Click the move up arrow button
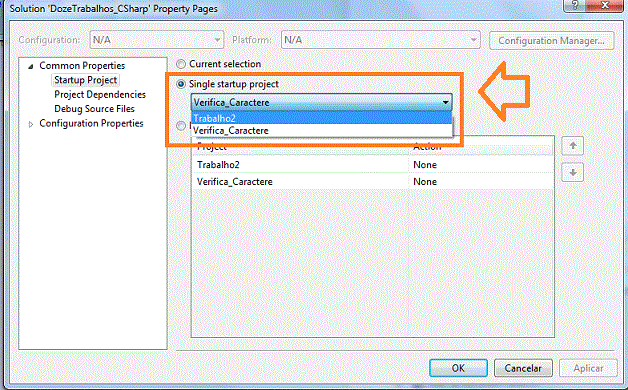 click(x=573, y=146)
